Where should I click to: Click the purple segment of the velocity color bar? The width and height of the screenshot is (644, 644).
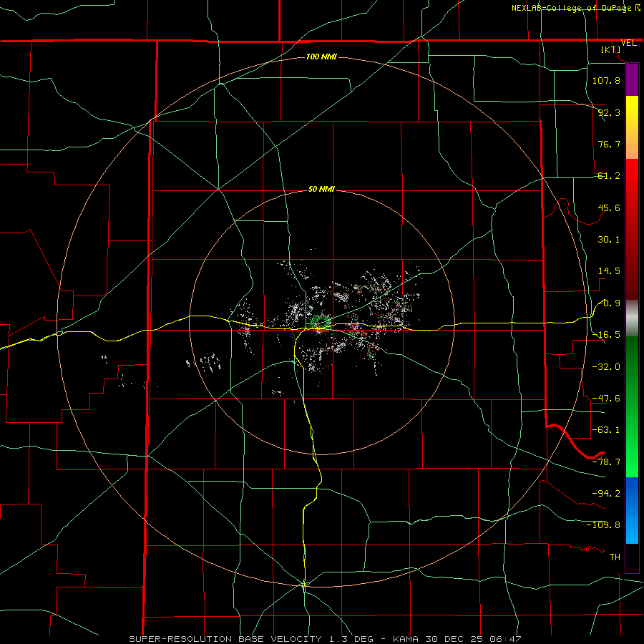[632, 80]
